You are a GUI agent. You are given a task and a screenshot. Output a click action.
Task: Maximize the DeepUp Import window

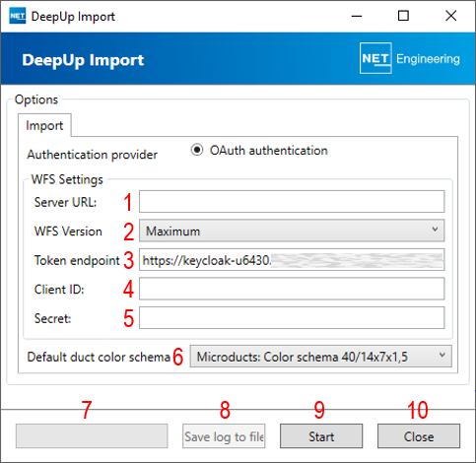[x=403, y=16]
